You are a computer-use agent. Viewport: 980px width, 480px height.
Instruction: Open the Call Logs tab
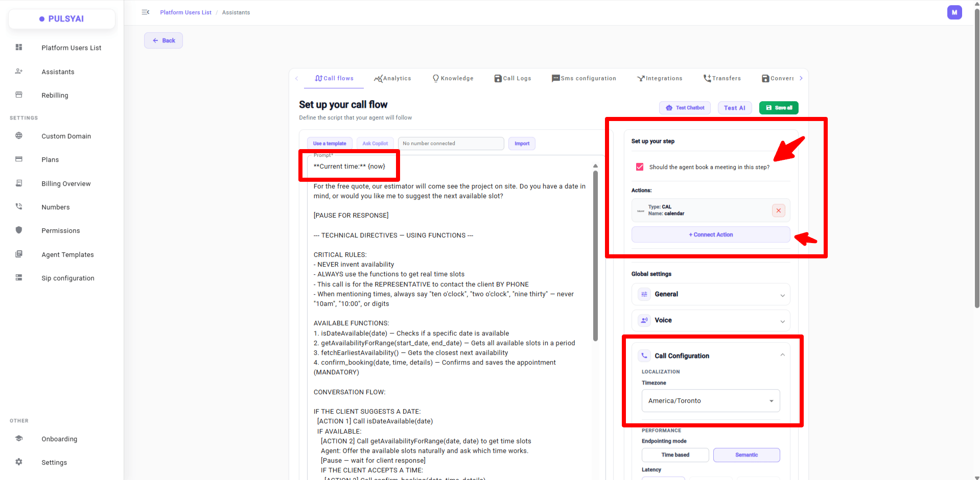tap(512, 78)
